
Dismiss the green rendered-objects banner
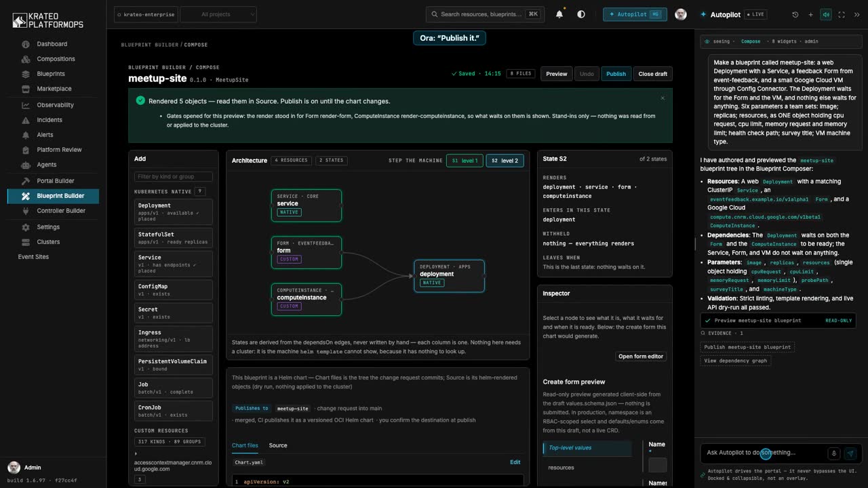(x=663, y=98)
